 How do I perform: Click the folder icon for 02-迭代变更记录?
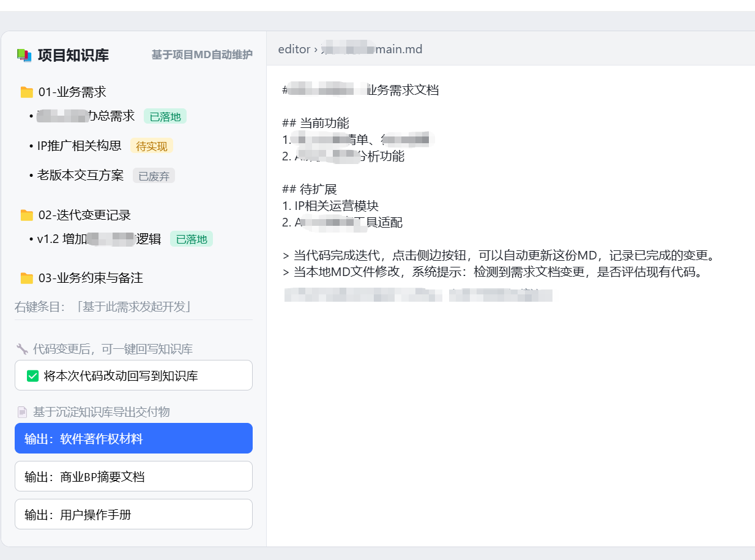(x=26, y=215)
